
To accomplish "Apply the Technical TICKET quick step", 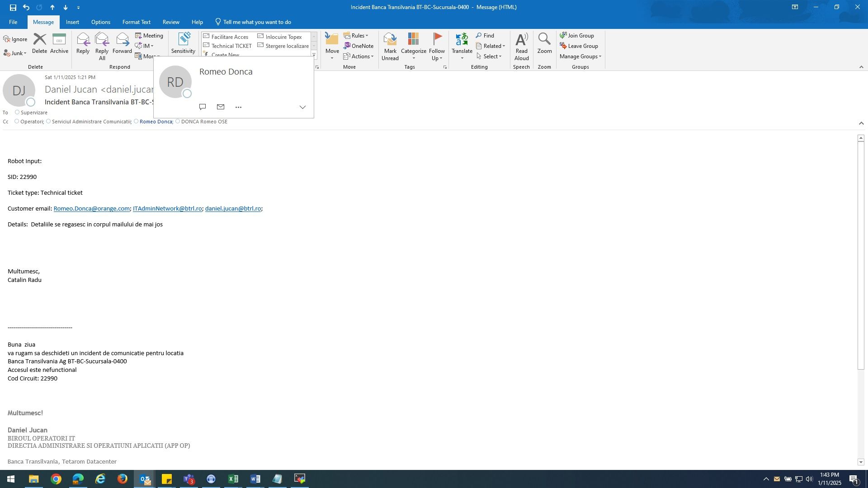I will pyautogui.click(x=228, y=46).
